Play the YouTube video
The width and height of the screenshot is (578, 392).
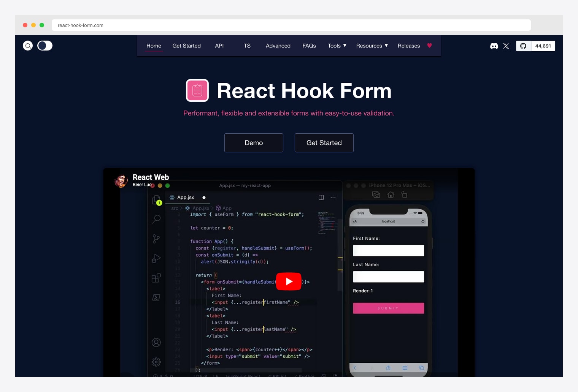289,281
